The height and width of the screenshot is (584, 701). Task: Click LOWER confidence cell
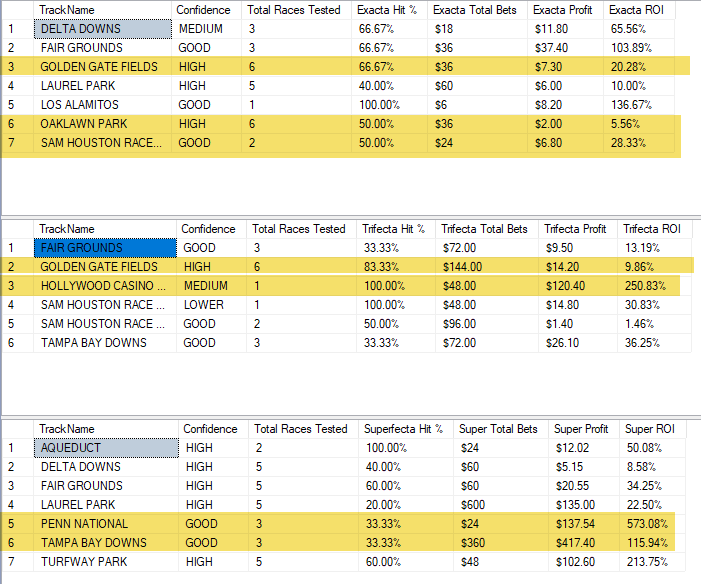pos(211,305)
